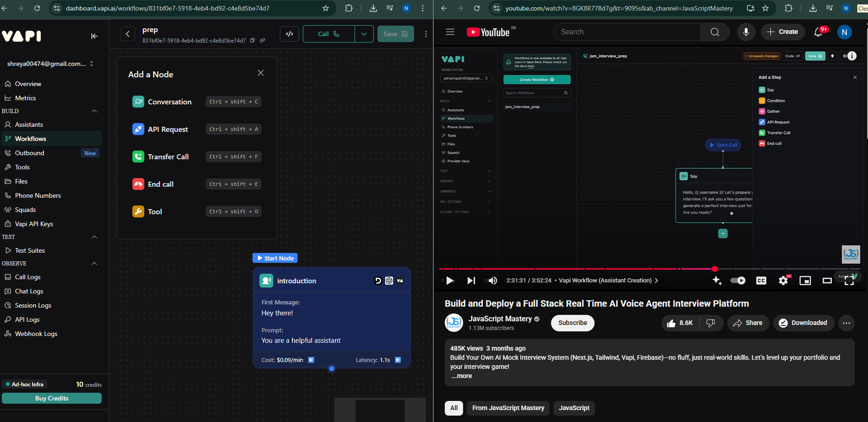
Task: Select Workflows in the Vapi sidebar
Action: (32, 139)
